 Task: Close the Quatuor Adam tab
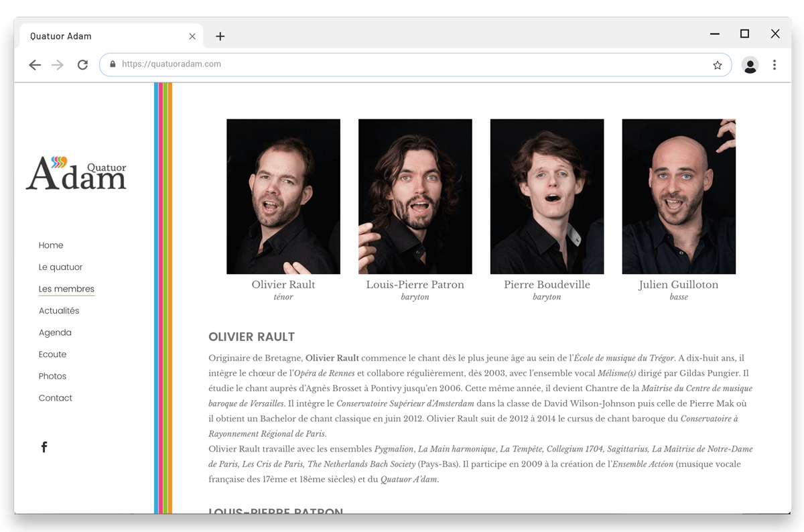click(x=192, y=36)
